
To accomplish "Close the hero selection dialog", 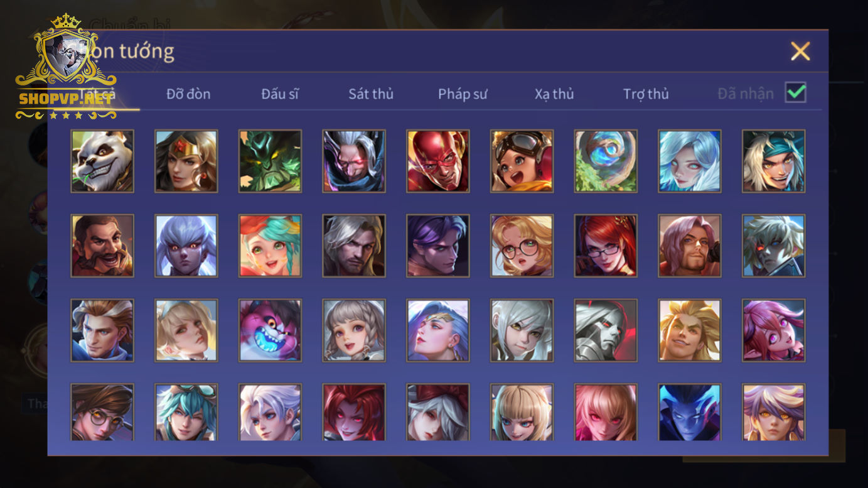I will [800, 52].
